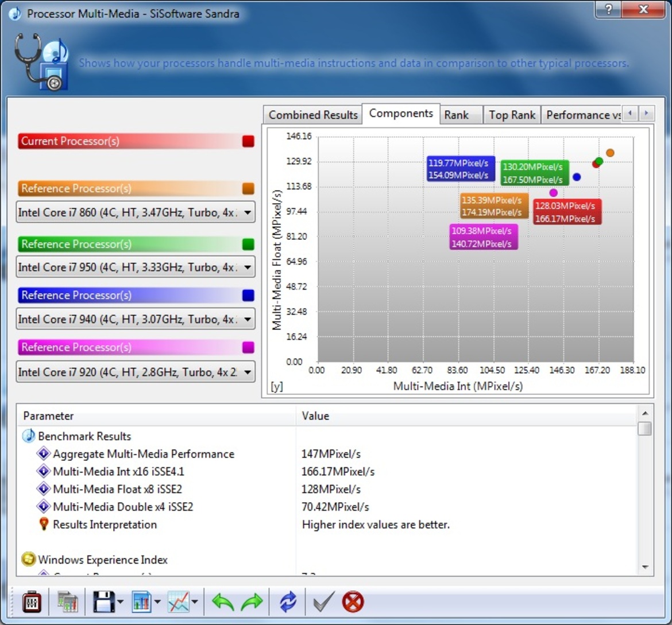Screen dimensions: 672x625
Task: Open the Intel Core i7 950 reference dropdown
Action: [136, 267]
